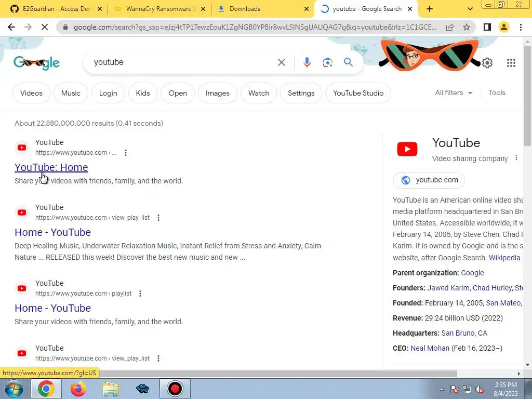Click the address bar URL

point(255,27)
